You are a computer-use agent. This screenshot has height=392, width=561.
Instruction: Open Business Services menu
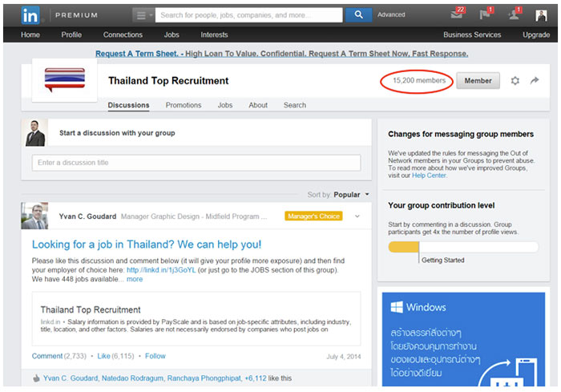tap(472, 34)
